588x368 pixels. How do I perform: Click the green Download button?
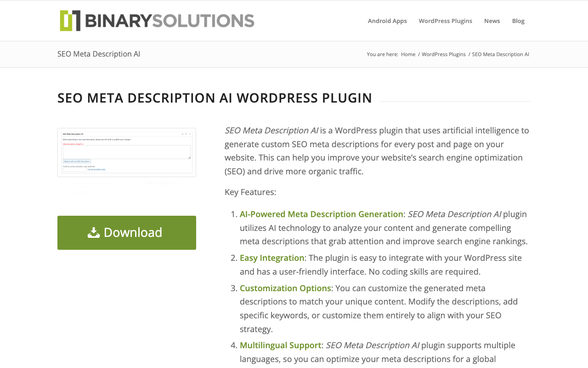(127, 233)
